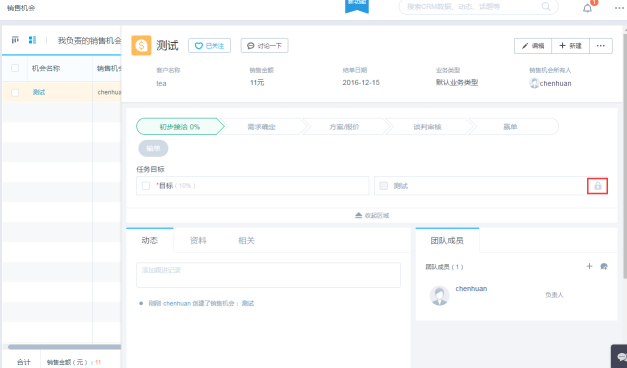Click the 编辑 edit button
Viewport: 627px width, 368px height.
pos(533,46)
